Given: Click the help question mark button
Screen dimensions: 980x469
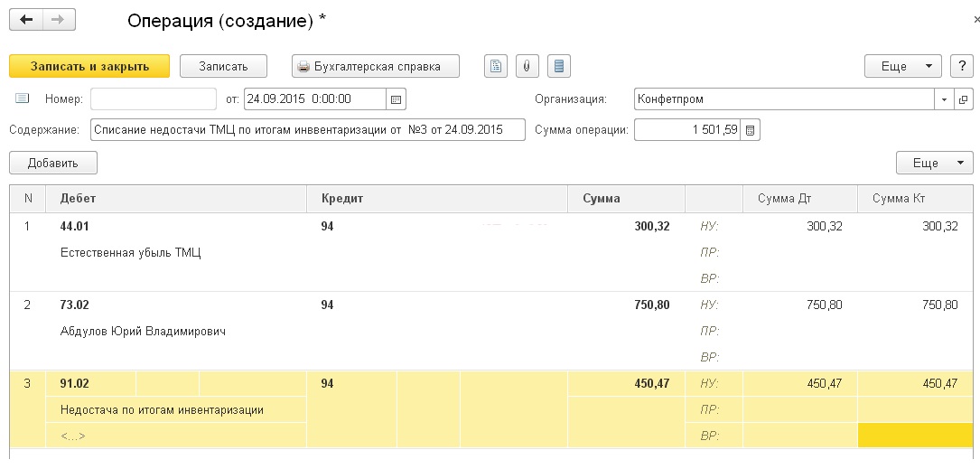Looking at the screenshot, I should [962, 66].
